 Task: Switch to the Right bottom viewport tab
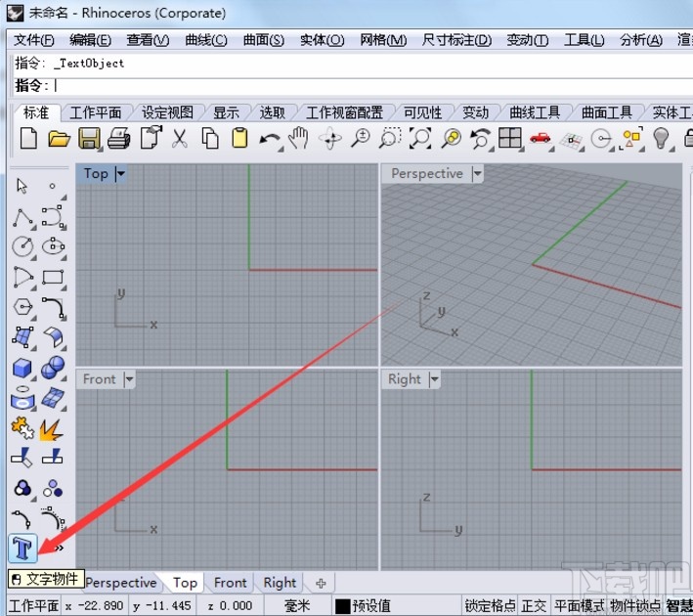point(280,583)
